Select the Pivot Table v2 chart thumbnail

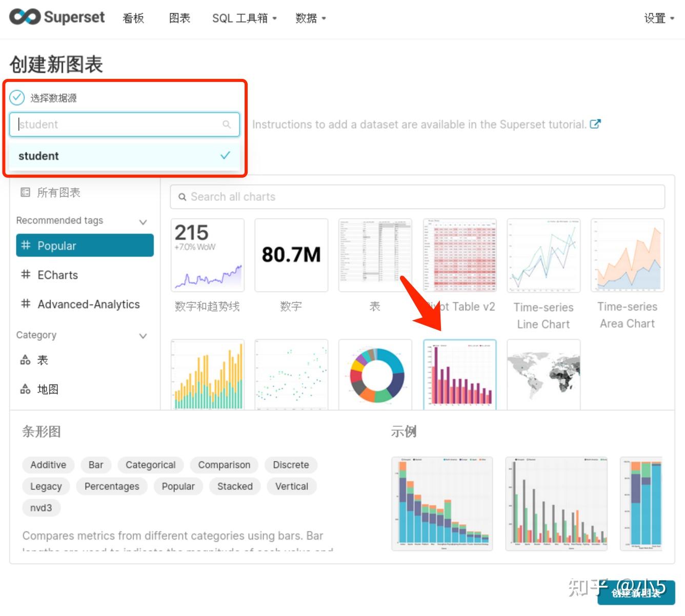point(459,255)
